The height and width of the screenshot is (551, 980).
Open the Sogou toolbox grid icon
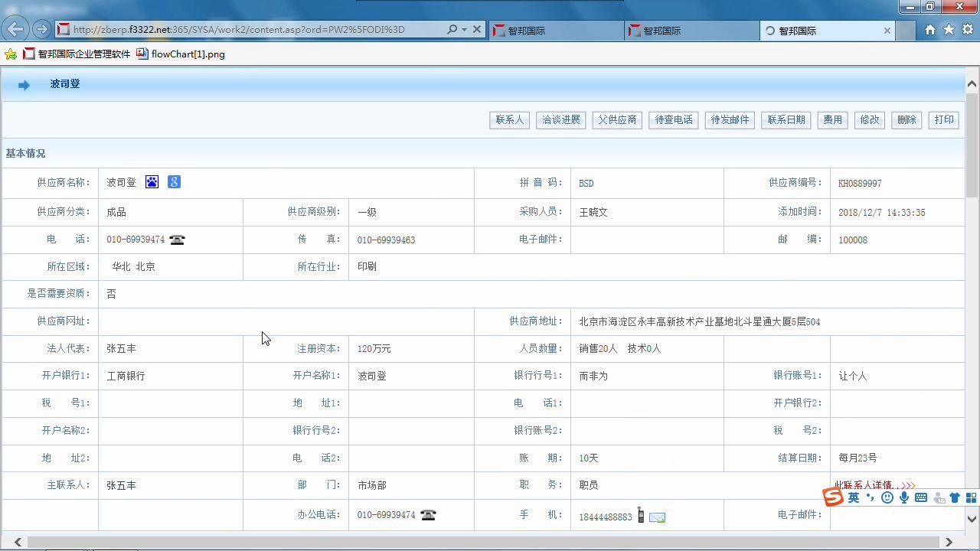(971, 497)
